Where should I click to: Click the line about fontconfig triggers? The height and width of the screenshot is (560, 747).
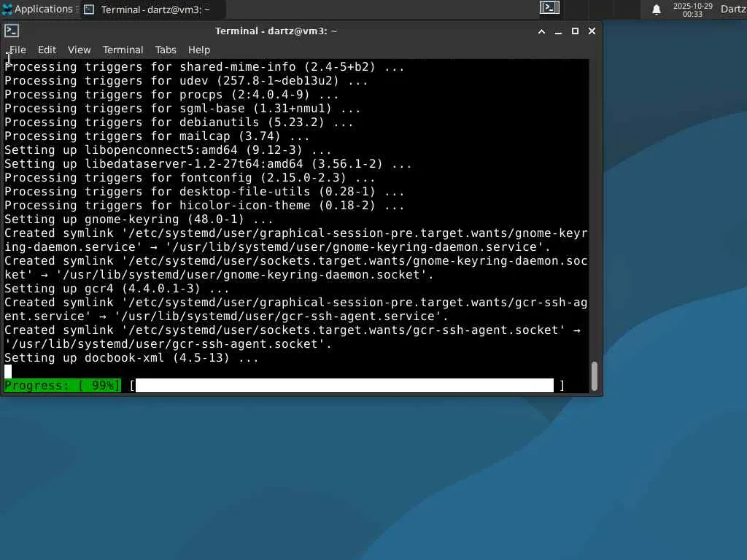pyautogui.click(x=190, y=178)
